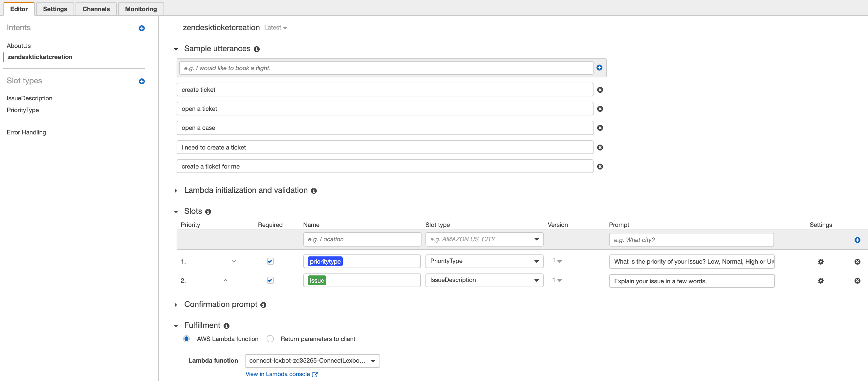Open the Lambda function dropdown
868x381 pixels.
pyautogui.click(x=312, y=361)
